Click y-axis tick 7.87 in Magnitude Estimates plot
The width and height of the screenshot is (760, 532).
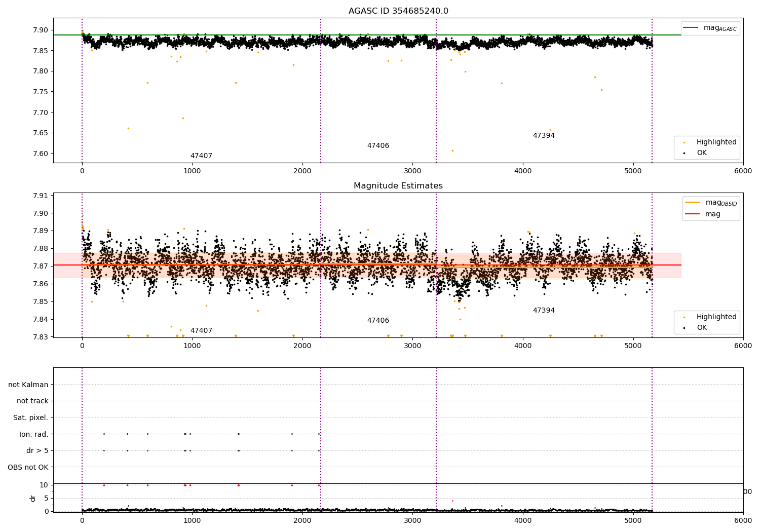(x=41, y=266)
